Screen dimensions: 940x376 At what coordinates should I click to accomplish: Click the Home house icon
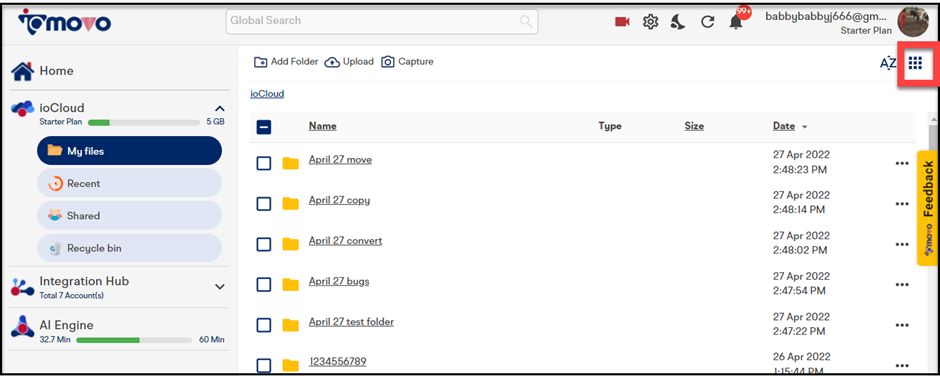point(23,71)
